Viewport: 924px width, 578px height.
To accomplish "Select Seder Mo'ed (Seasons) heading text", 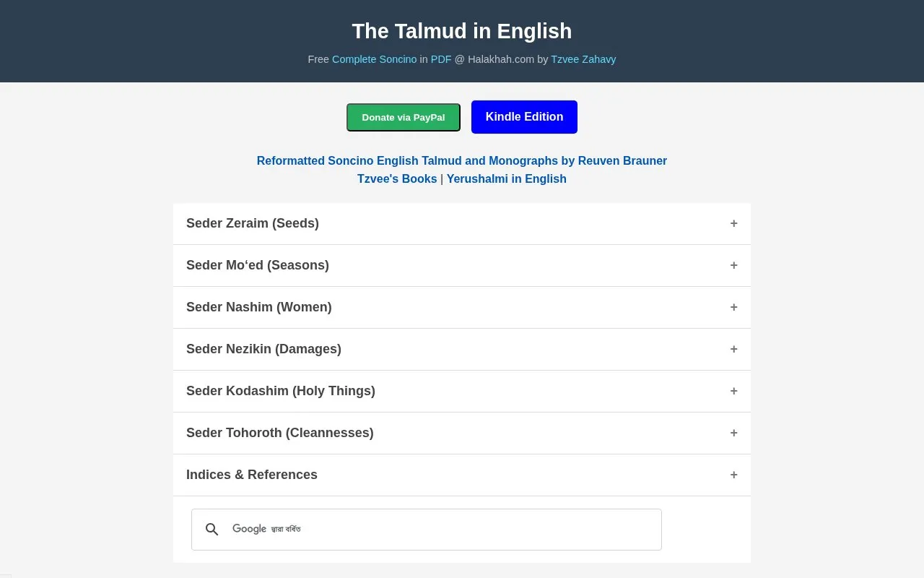I will click(x=258, y=265).
